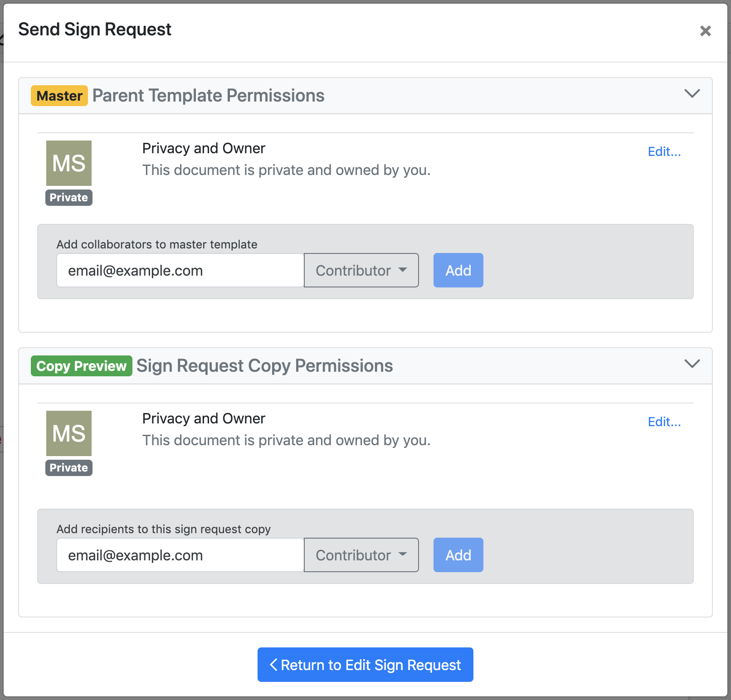The height and width of the screenshot is (700, 731).
Task: Click the yellow Master badge
Action: (59, 96)
